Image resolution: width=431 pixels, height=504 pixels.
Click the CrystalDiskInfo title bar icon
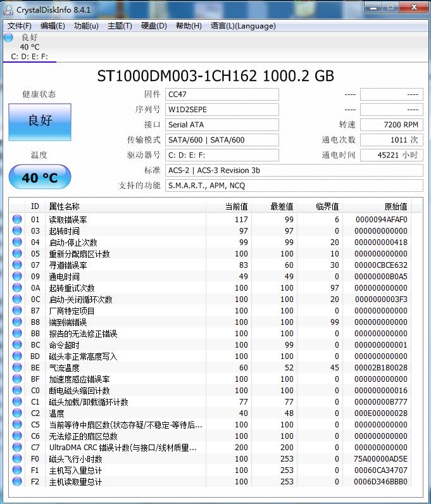pos(8,9)
